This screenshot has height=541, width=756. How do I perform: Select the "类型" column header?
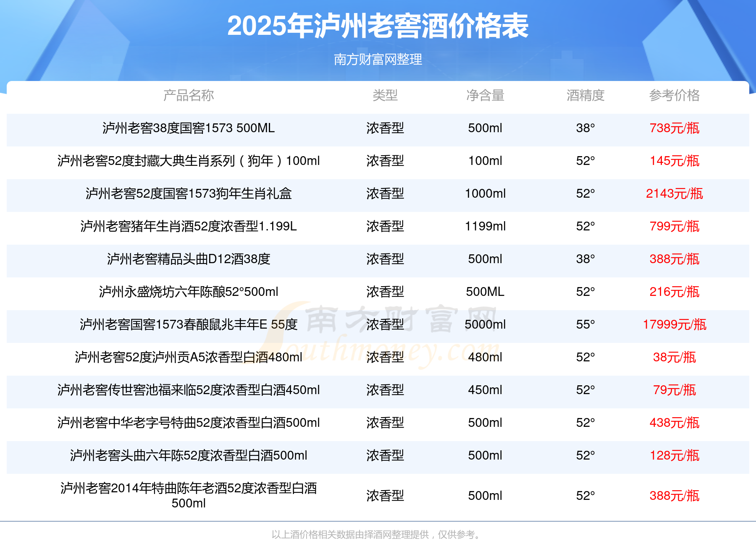(385, 96)
